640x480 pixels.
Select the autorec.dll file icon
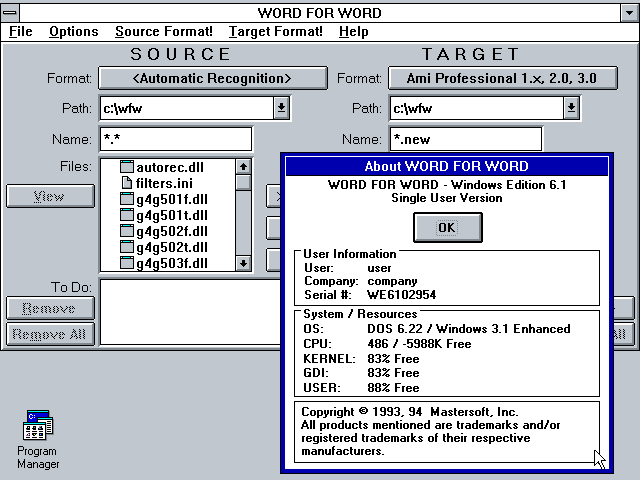click(x=127, y=167)
